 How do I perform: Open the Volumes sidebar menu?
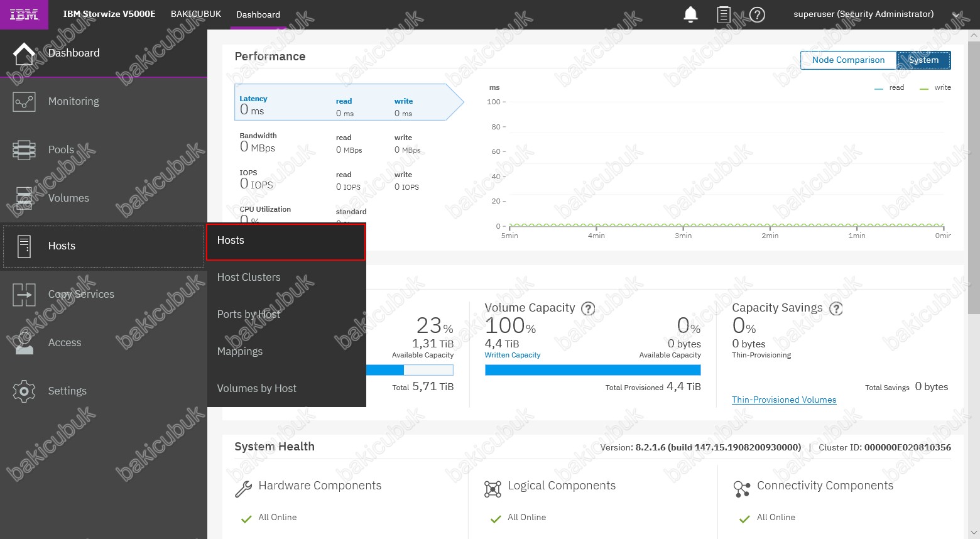pos(104,199)
